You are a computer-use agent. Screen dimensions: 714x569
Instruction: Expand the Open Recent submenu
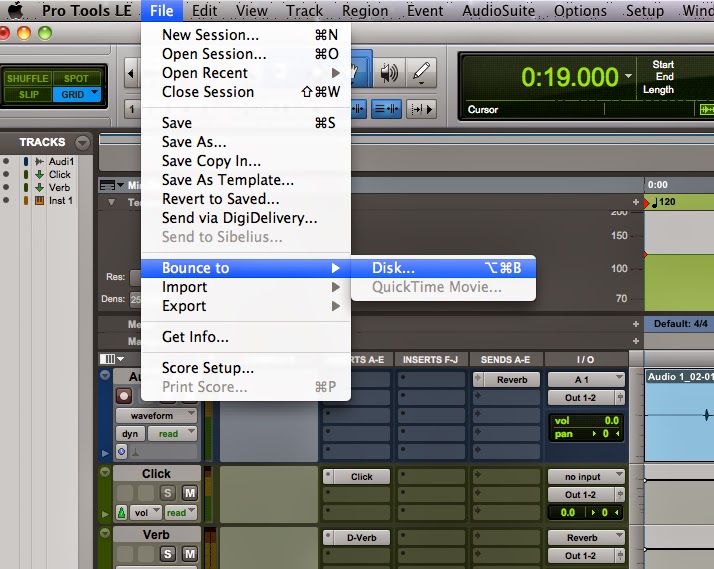click(x=246, y=73)
